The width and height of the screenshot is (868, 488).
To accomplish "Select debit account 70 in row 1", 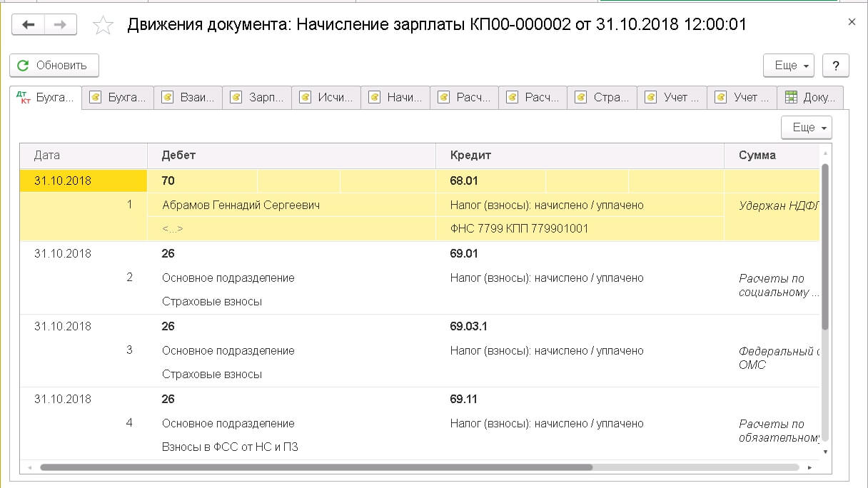I will [202, 181].
